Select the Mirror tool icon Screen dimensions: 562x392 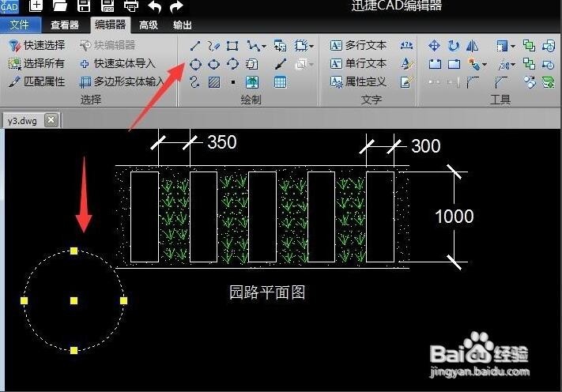pyautogui.click(x=472, y=46)
